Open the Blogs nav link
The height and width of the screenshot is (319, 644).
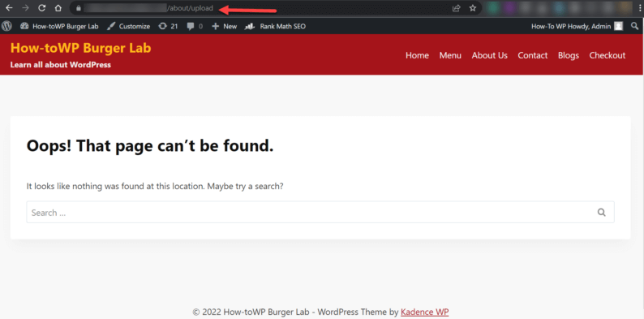pyautogui.click(x=569, y=55)
